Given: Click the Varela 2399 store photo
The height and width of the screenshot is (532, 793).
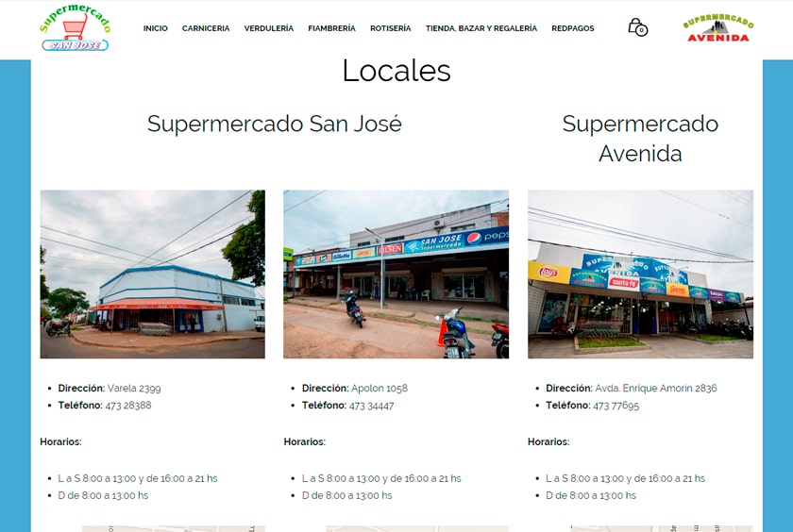Looking at the screenshot, I should pos(152,274).
